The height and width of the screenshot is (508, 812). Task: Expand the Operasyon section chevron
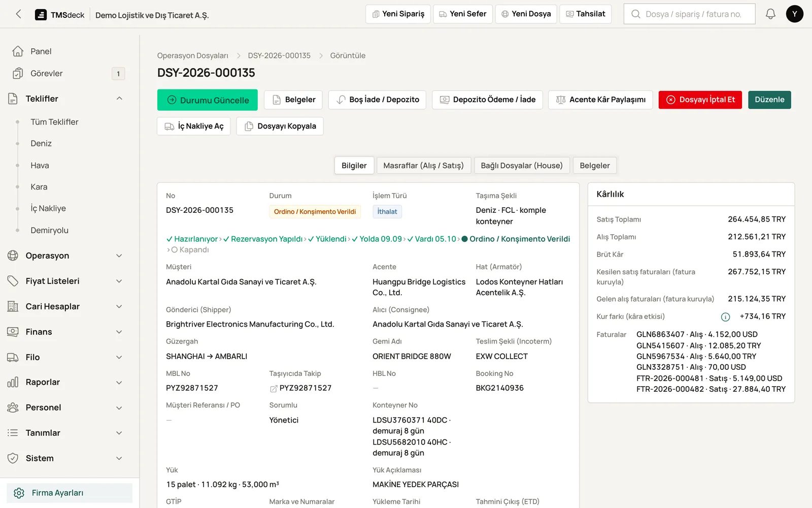click(x=119, y=256)
